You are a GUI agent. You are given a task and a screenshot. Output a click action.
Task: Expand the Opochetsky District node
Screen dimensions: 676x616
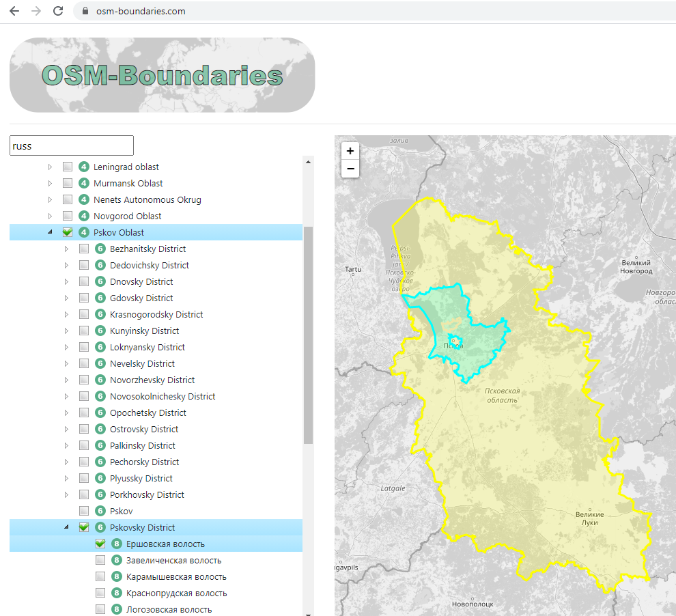66,412
